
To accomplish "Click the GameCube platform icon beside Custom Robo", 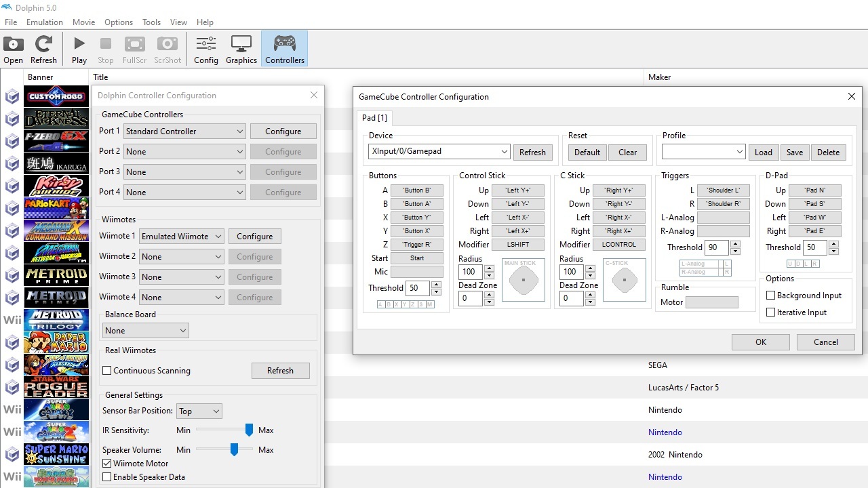I will coord(12,96).
